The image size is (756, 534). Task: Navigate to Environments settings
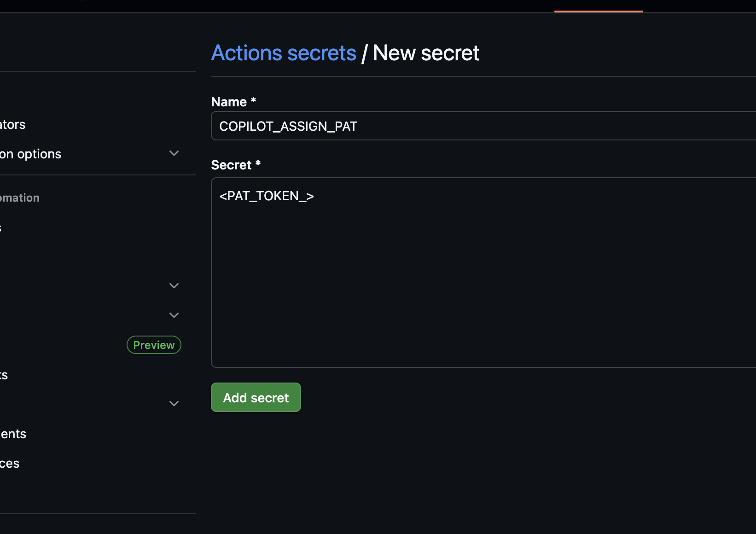coord(12,433)
